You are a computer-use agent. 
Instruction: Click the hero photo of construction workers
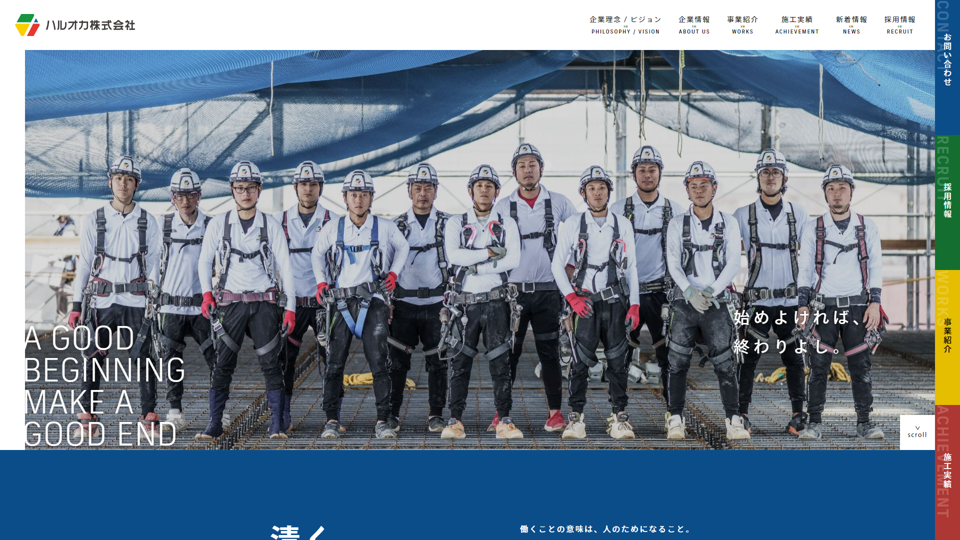tap(479, 250)
